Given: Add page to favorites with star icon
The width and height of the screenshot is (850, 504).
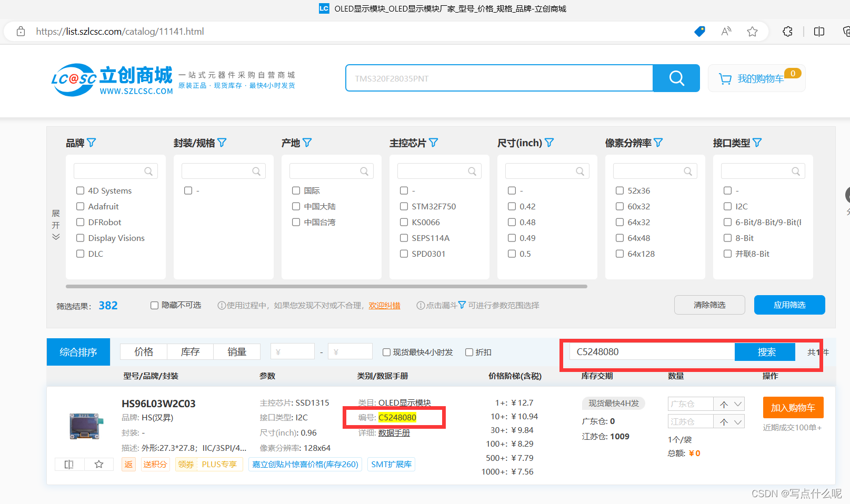Looking at the screenshot, I should pos(753,32).
